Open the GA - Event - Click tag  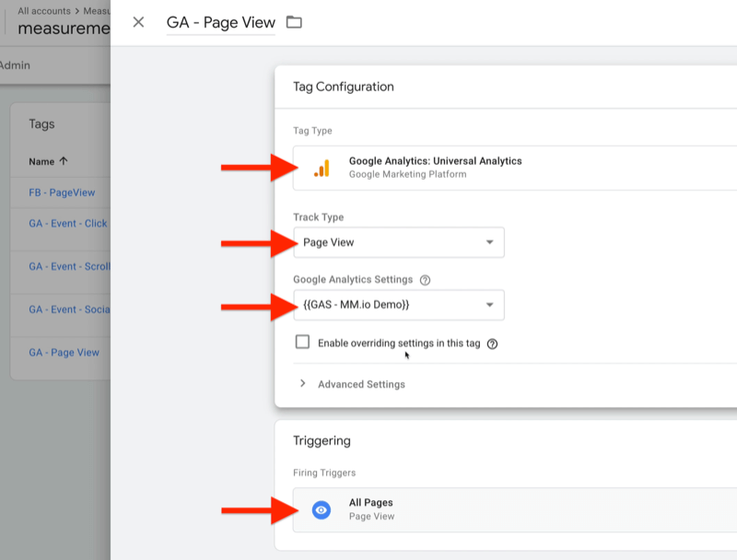click(x=69, y=223)
